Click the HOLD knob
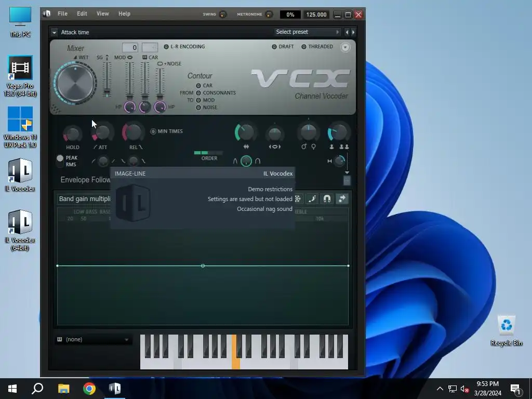The width and height of the screenshot is (532, 399). (x=72, y=134)
